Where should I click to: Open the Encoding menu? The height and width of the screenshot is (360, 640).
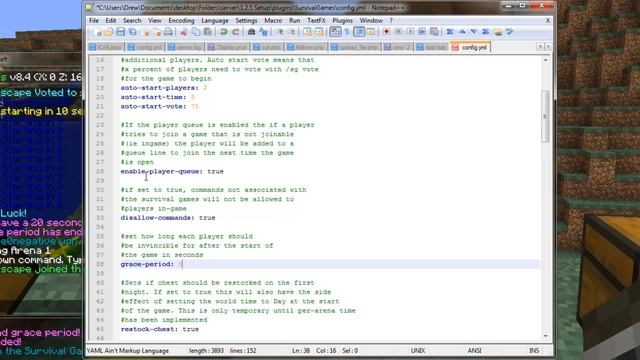point(181,20)
